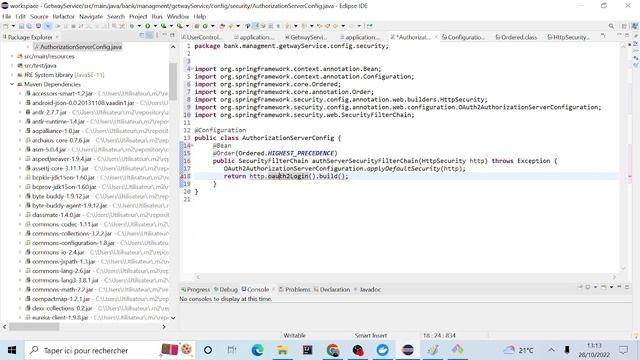Click the New Java Package icon
The width and height of the screenshot is (640, 360).
[x=197, y=26]
